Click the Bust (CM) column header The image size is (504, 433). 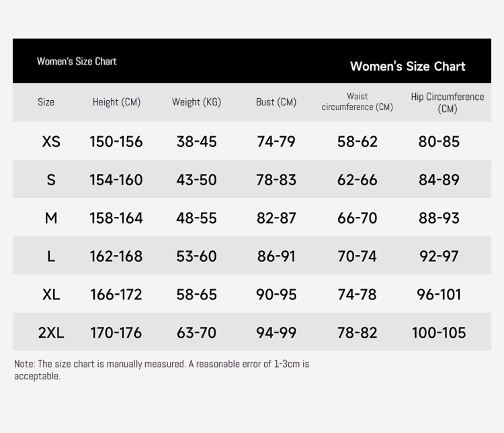[276, 102]
